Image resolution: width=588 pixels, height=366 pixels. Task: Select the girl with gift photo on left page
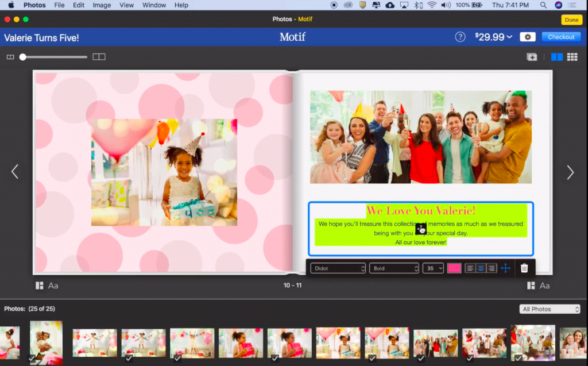pos(164,172)
